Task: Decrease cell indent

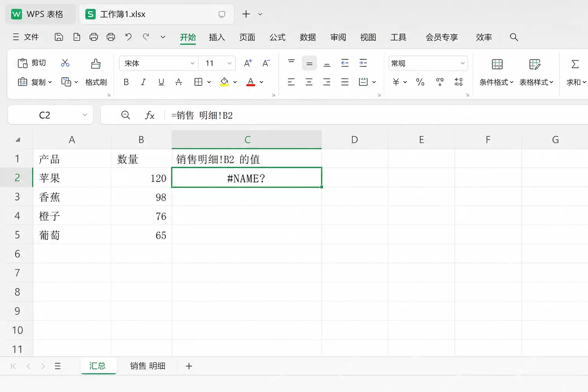Action: pos(345,63)
